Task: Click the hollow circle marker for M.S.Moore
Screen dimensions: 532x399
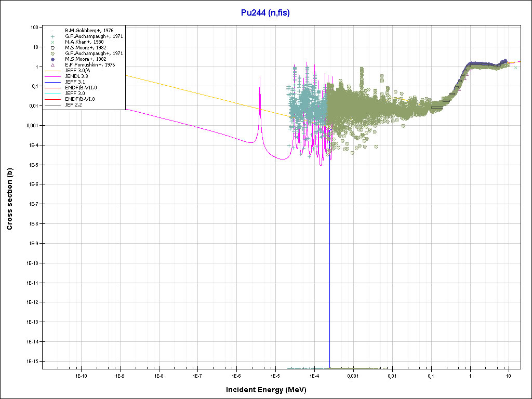Action: 52,48
